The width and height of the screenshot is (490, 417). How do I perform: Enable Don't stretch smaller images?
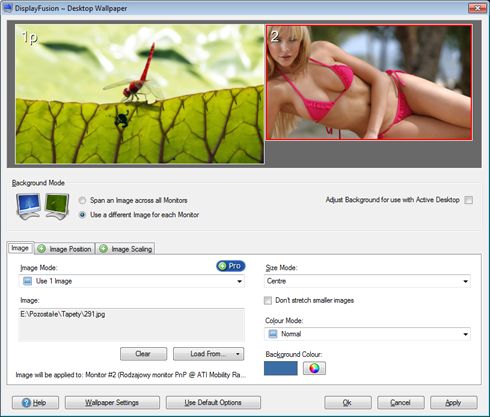pos(268,301)
